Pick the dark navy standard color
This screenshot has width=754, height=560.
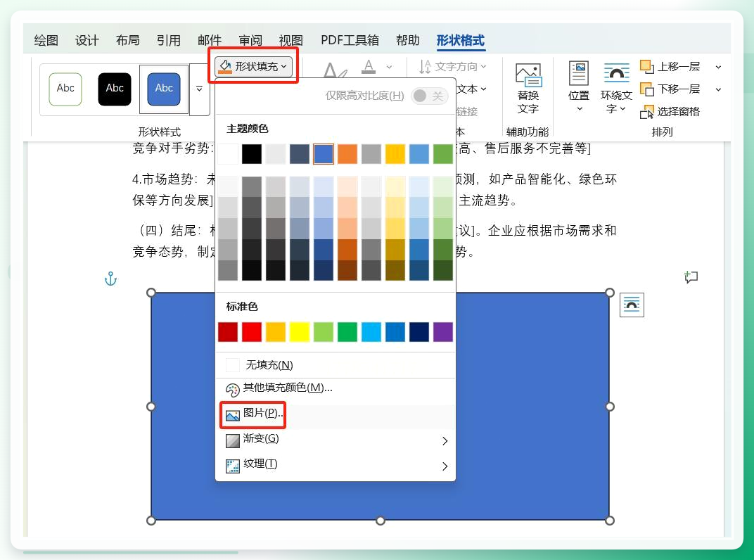[418, 332]
